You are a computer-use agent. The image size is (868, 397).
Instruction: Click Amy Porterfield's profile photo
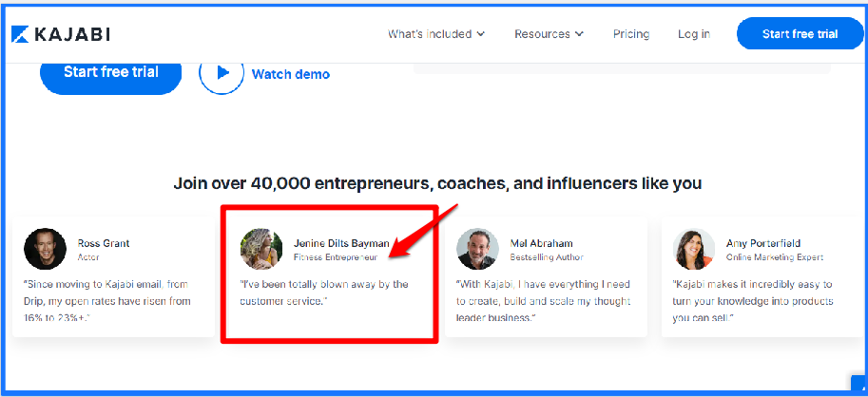[694, 249]
